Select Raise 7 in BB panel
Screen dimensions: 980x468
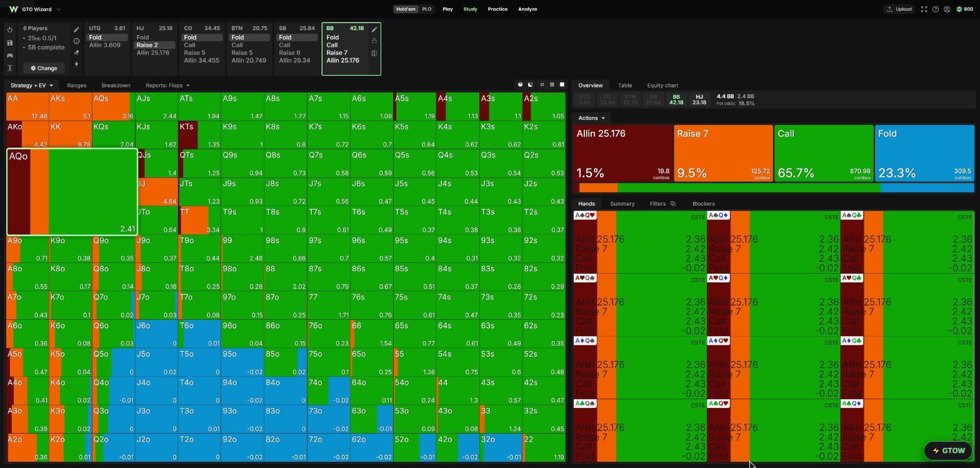point(337,53)
